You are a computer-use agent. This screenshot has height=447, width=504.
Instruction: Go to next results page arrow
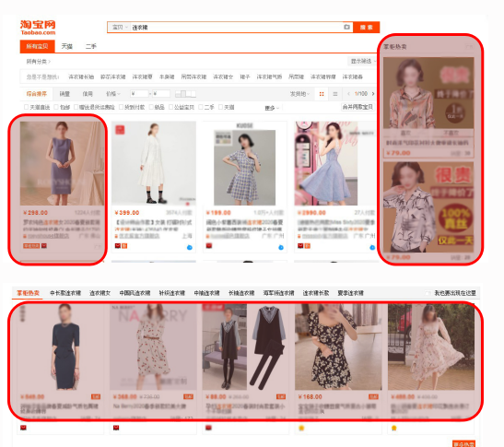pos(373,94)
